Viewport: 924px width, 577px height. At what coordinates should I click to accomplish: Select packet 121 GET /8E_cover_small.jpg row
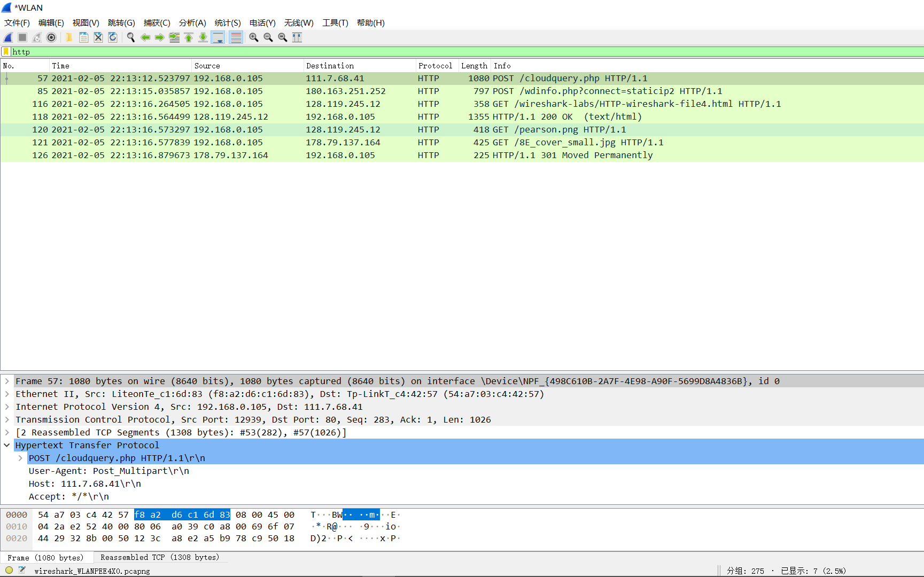tap(462, 143)
